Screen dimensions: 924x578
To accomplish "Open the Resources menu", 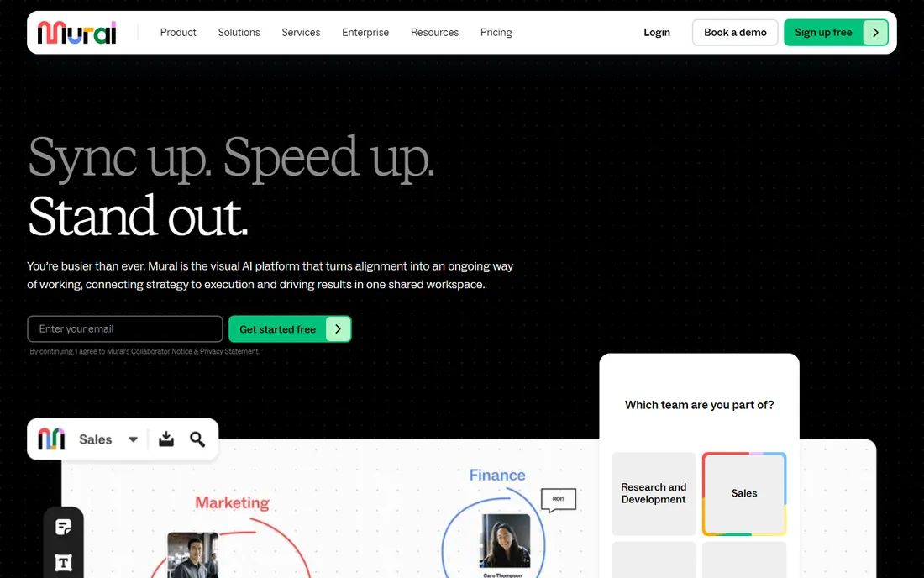I will 434,33.
